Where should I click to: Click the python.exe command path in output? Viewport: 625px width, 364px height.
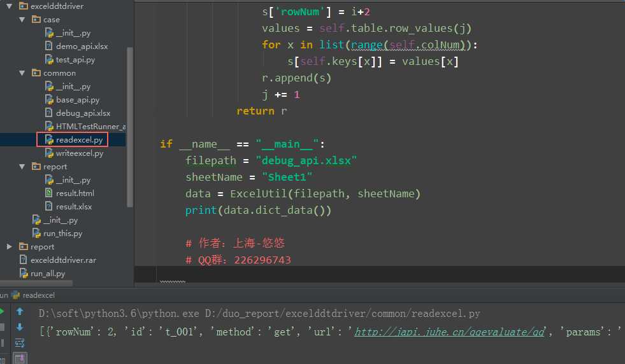point(119,314)
